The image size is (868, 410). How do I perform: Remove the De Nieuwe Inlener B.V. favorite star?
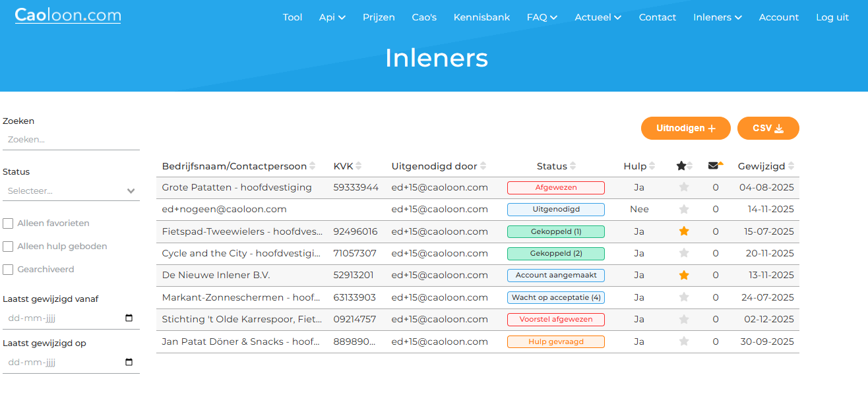pyautogui.click(x=684, y=276)
